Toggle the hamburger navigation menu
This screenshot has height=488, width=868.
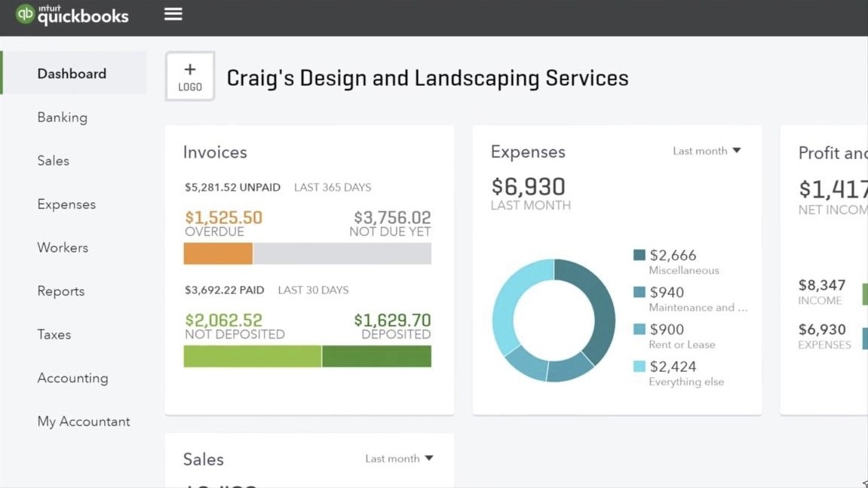173,14
